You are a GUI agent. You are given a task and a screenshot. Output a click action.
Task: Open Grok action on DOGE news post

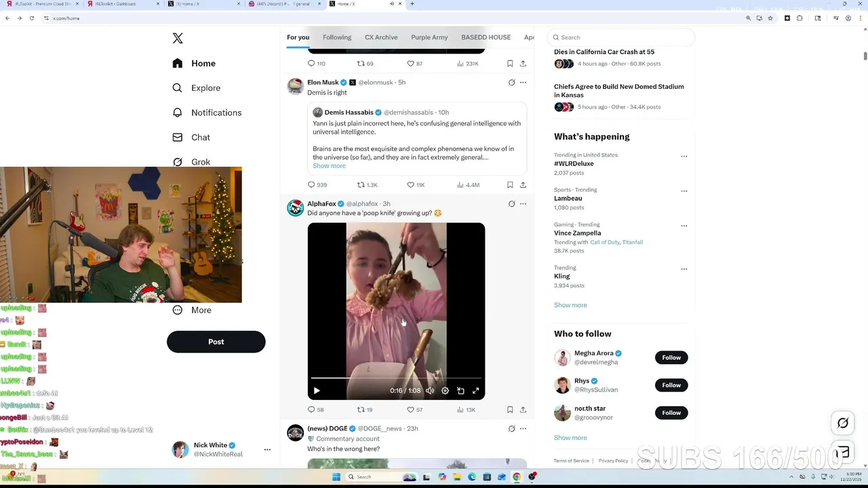point(511,428)
